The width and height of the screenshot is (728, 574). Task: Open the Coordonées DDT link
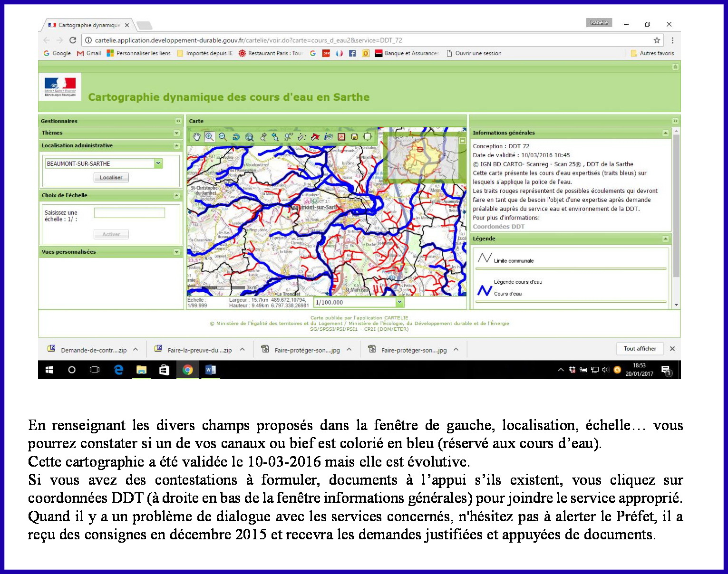click(x=498, y=227)
